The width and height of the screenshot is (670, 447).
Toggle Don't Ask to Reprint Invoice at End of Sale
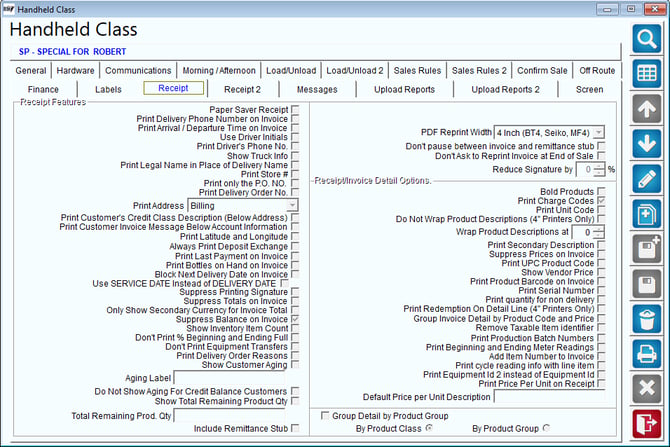(x=601, y=156)
